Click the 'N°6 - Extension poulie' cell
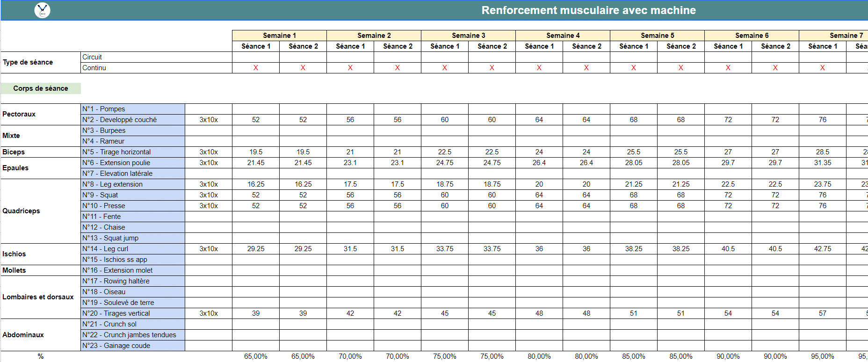 (133, 163)
